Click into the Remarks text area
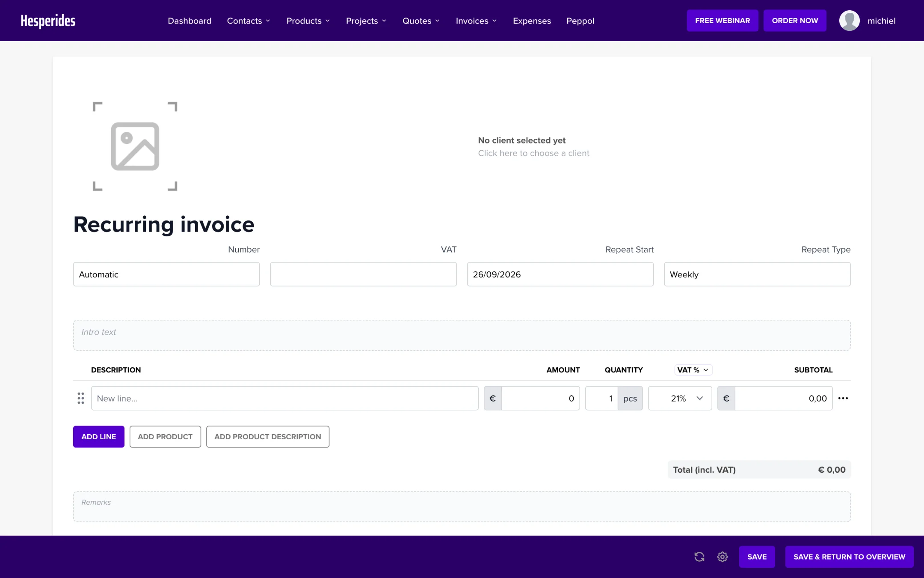The width and height of the screenshot is (924, 578). click(x=462, y=506)
